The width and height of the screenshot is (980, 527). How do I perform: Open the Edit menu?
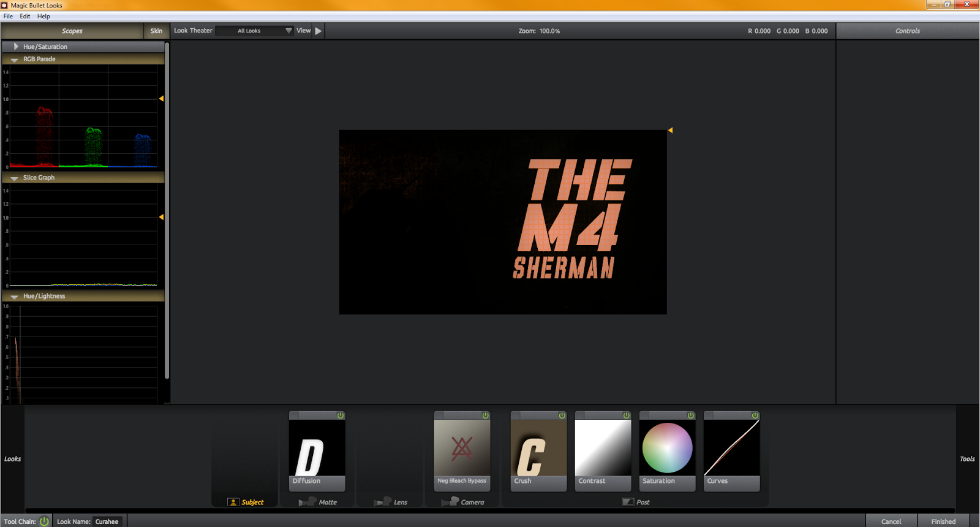pos(24,17)
